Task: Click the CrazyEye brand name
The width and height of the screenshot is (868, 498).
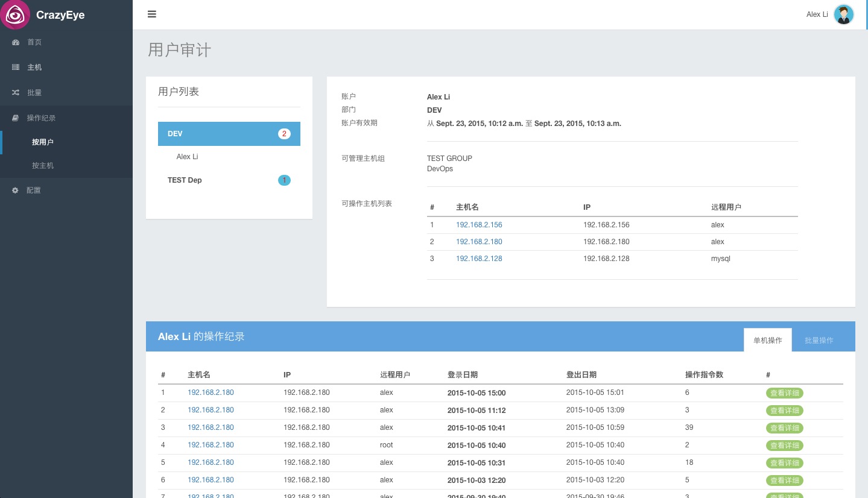Action: (60, 15)
